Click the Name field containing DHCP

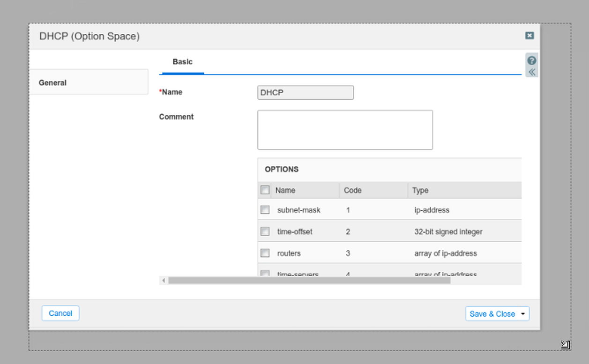coord(306,93)
